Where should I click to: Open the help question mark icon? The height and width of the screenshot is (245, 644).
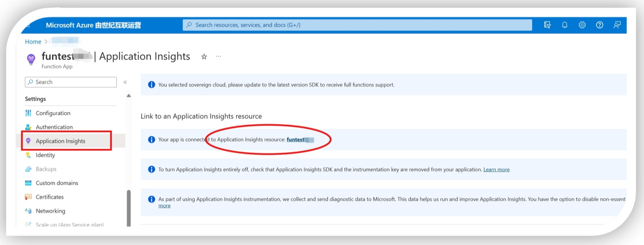[600, 25]
